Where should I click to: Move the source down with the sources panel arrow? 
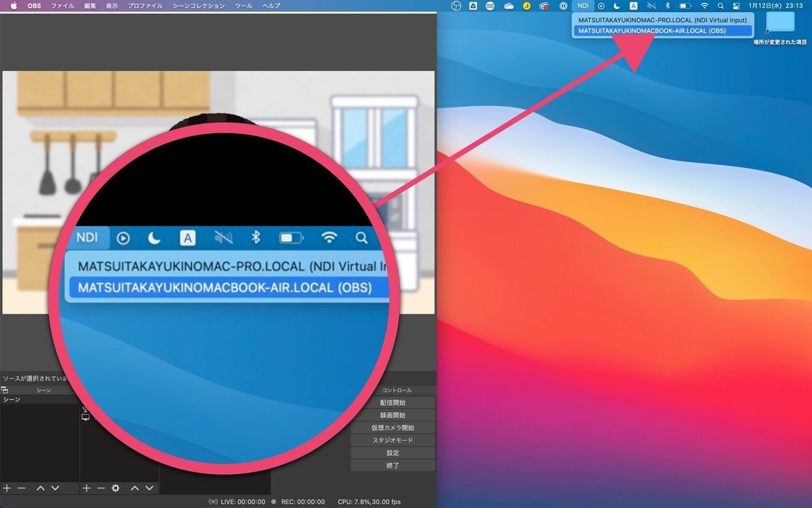coord(149,488)
